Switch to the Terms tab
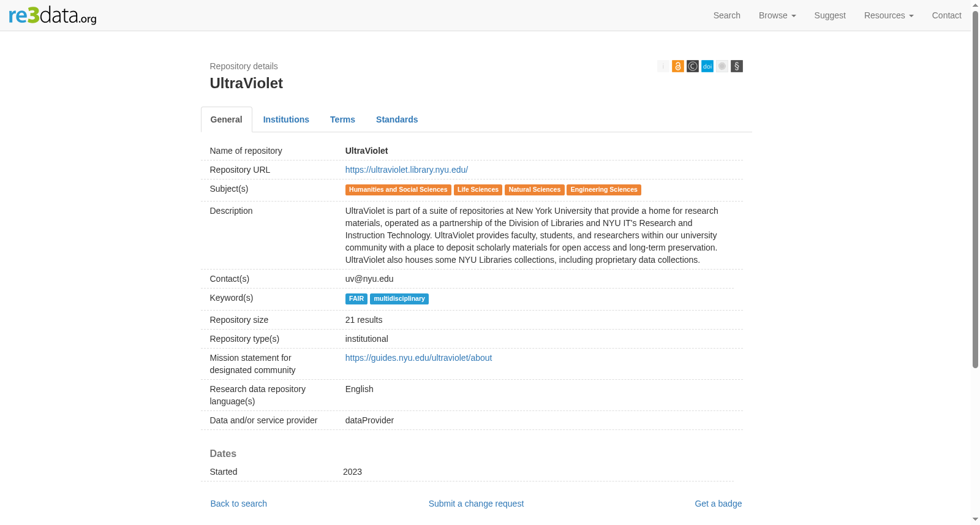 [x=342, y=119]
